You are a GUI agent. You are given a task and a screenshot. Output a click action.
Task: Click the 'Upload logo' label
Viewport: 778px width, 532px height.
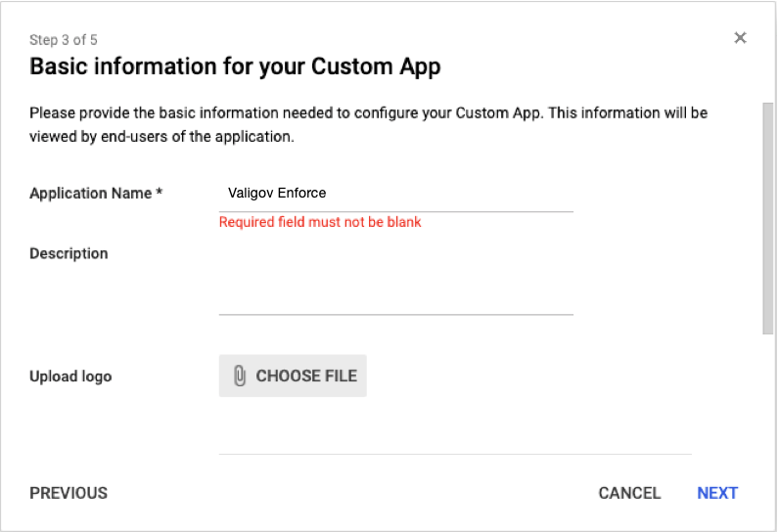click(x=71, y=377)
